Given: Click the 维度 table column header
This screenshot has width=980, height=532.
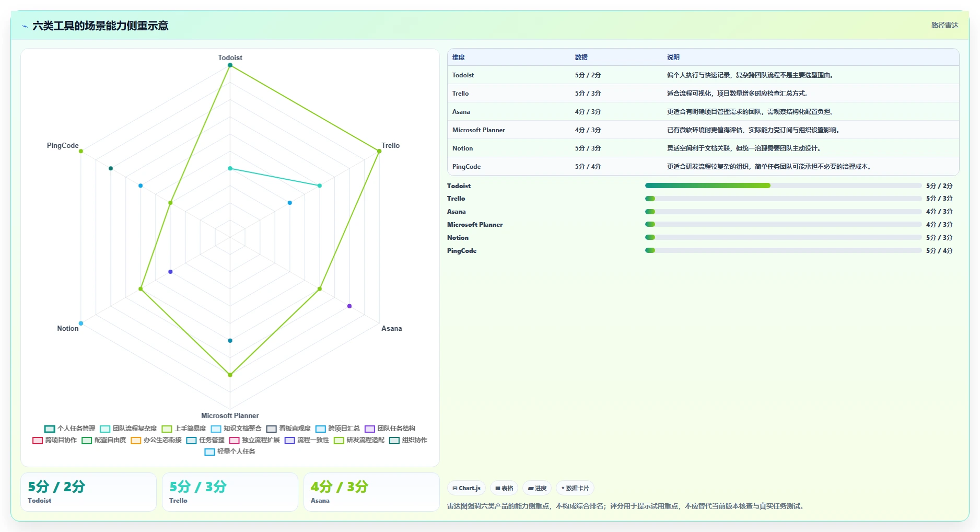Looking at the screenshot, I should click(459, 57).
